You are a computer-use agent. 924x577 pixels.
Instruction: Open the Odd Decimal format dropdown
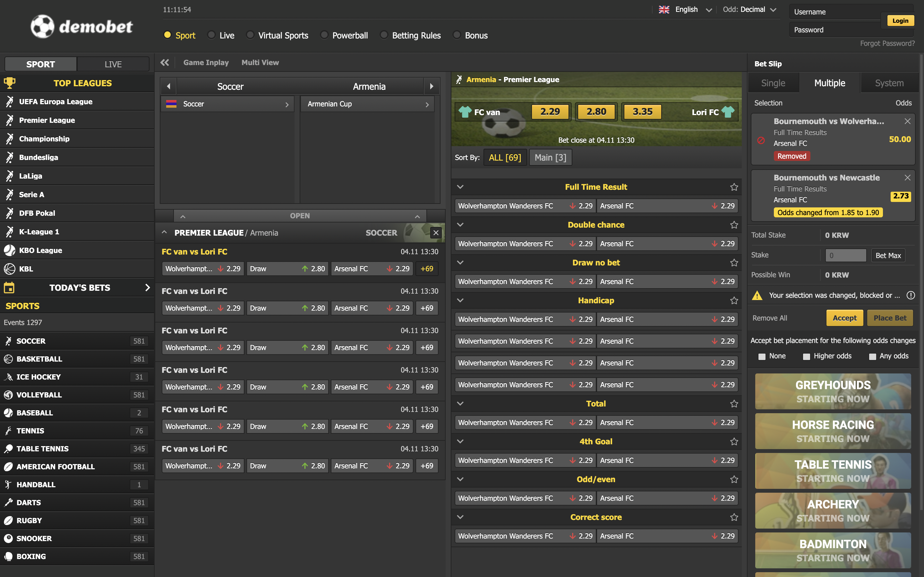click(749, 10)
